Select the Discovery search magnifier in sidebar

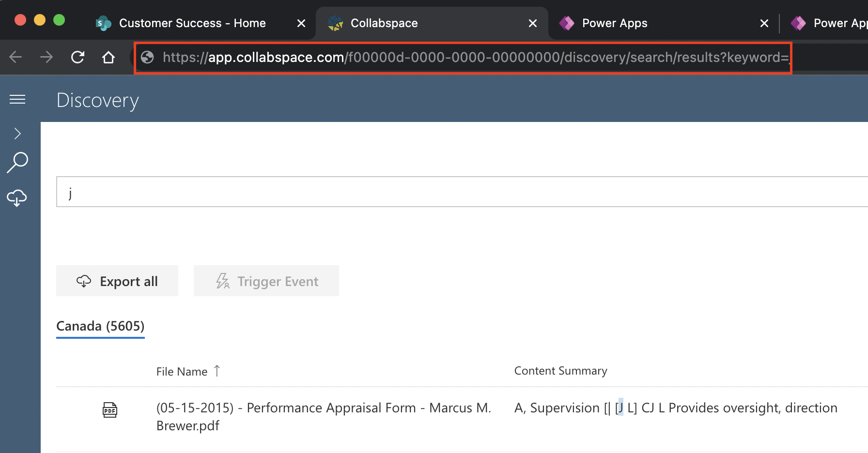17,162
